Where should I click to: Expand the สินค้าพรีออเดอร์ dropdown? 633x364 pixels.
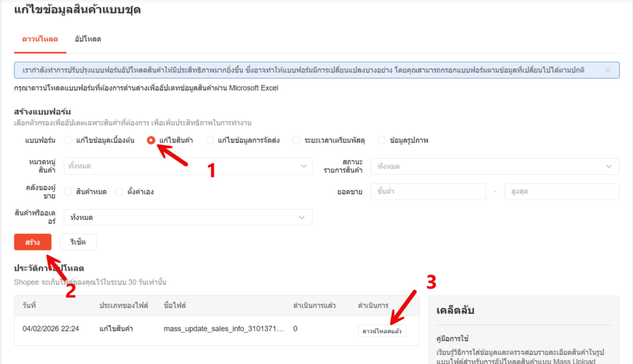[187, 218]
